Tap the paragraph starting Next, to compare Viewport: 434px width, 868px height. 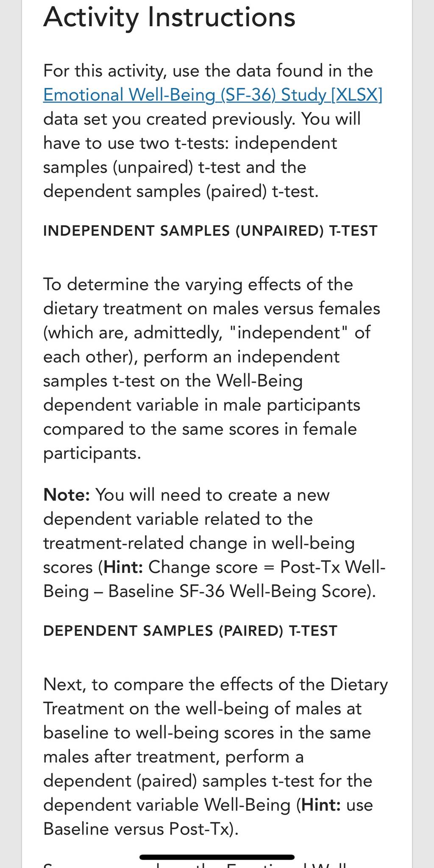click(216, 756)
